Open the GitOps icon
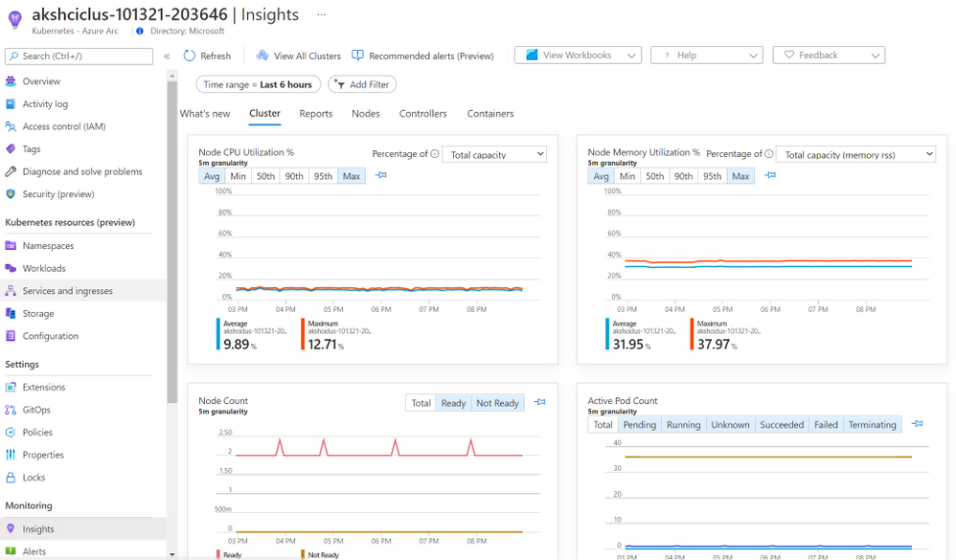This screenshot has height=560, width=956. click(11, 410)
